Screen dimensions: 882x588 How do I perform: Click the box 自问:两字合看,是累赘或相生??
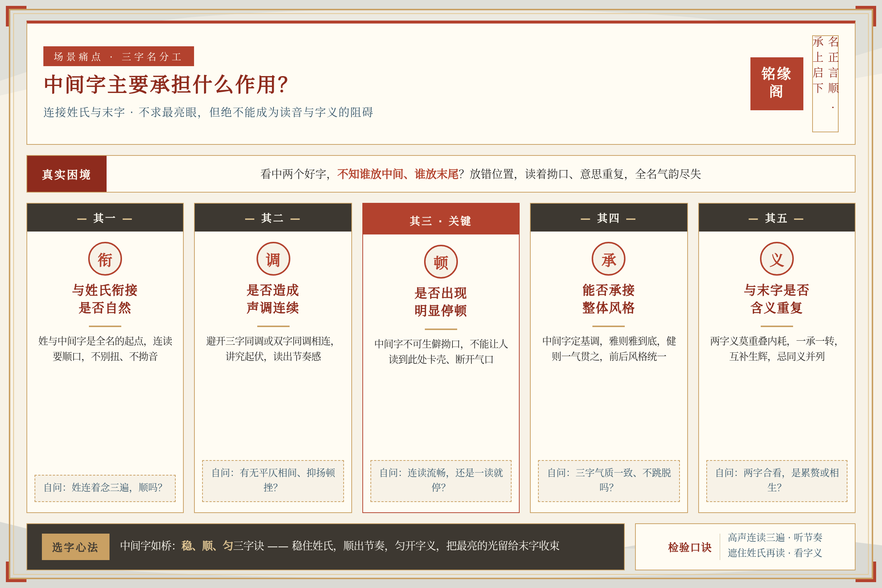click(x=777, y=481)
